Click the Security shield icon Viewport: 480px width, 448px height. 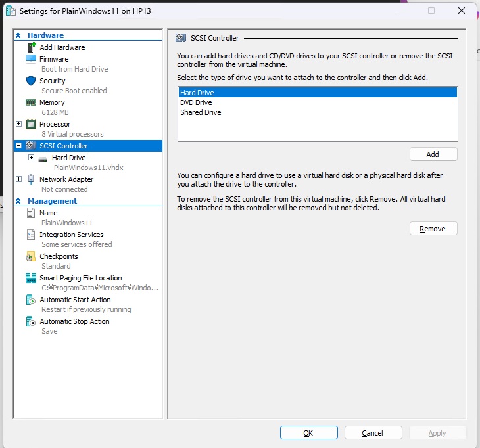[x=31, y=81]
